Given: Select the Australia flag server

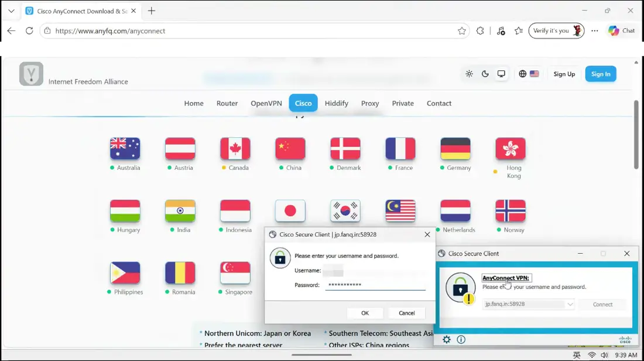Looking at the screenshot, I should point(125,148).
